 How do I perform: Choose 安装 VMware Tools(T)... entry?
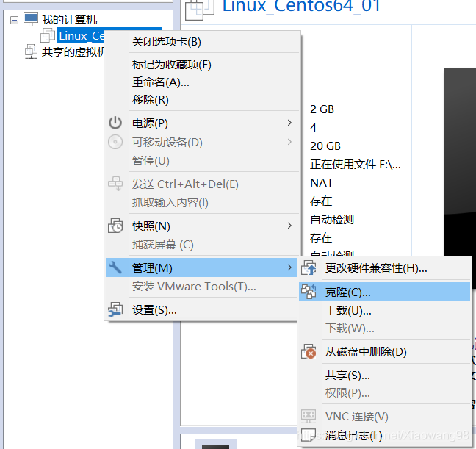point(201,286)
